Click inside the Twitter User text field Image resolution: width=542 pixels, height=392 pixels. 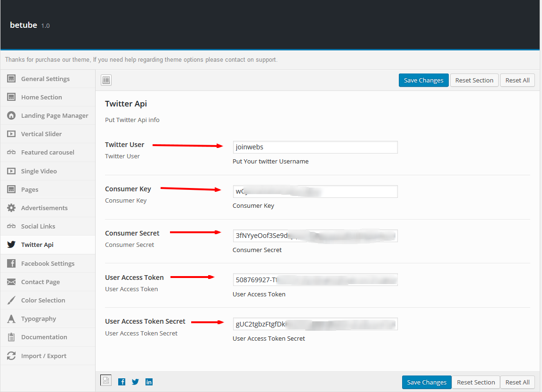[315, 147]
